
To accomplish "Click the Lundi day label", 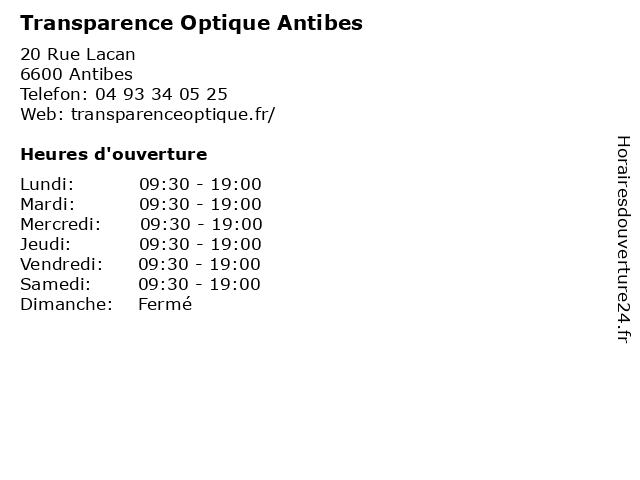I will point(47,184).
